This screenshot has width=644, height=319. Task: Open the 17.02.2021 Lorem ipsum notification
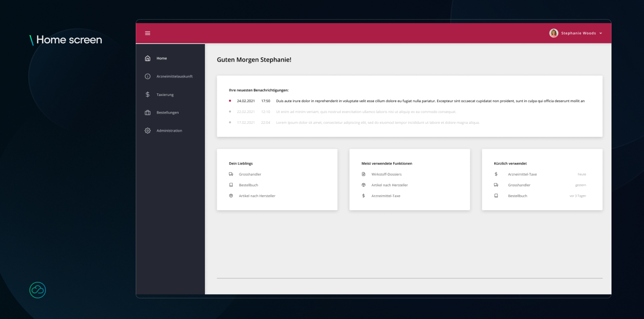click(x=355, y=123)
